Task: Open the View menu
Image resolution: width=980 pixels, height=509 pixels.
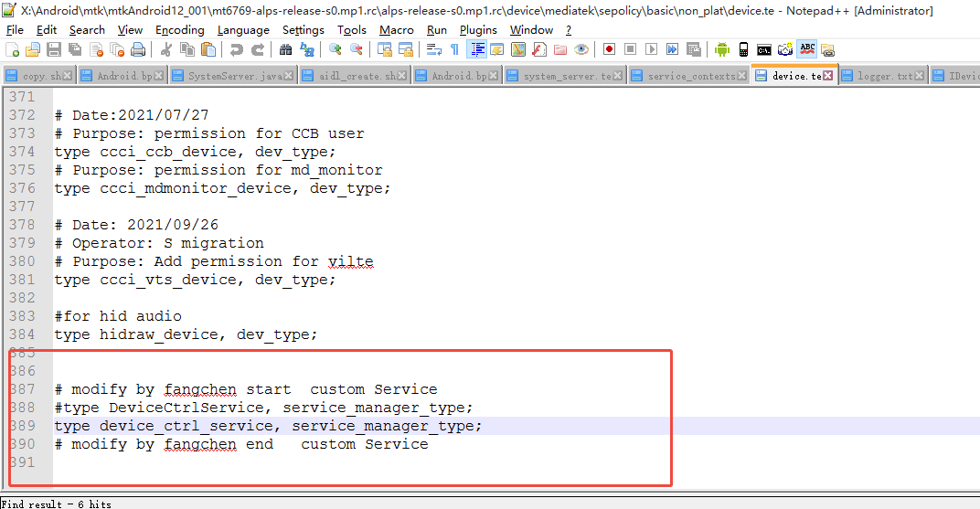Action: (x=130, y=30)
